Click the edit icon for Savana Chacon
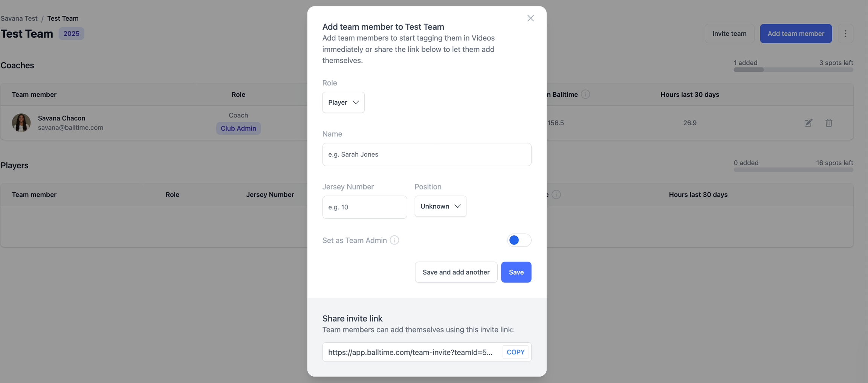The width and height of the screenshot is (868, 383). (x=808, y=123)
